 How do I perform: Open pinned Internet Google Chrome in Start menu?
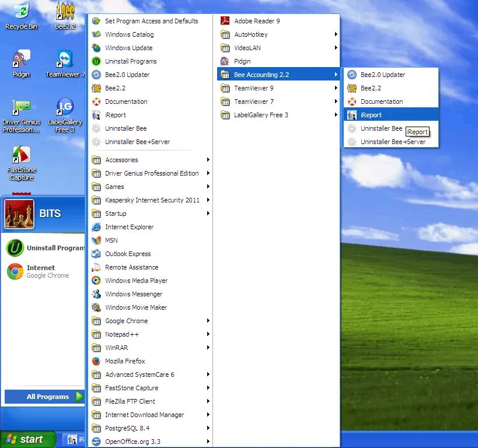tap(44, 271)
